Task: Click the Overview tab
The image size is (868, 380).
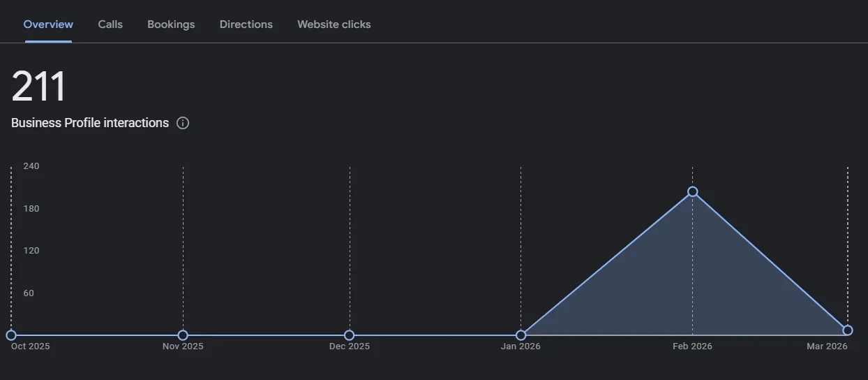Action: (x=48, y=24)
